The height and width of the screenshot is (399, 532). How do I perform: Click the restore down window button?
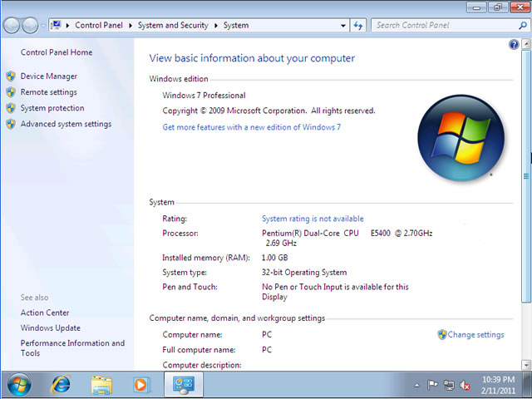tap(497, 7)
